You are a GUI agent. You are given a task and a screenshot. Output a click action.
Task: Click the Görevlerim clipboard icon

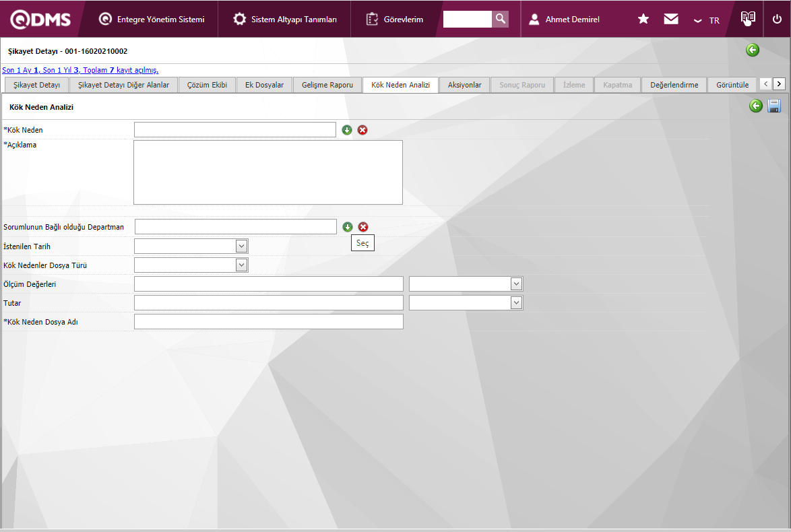pyautogui.click(x=372, y=19)
